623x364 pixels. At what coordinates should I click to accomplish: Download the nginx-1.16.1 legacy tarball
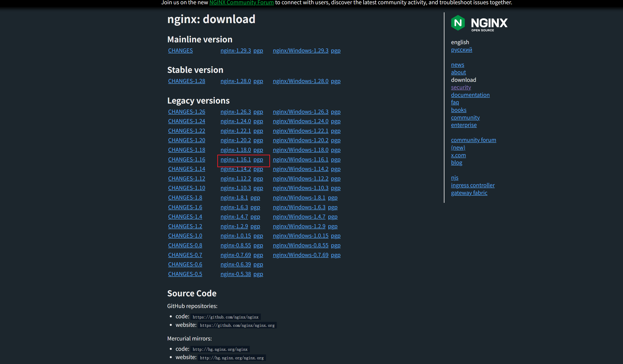[x=235, y=160]
